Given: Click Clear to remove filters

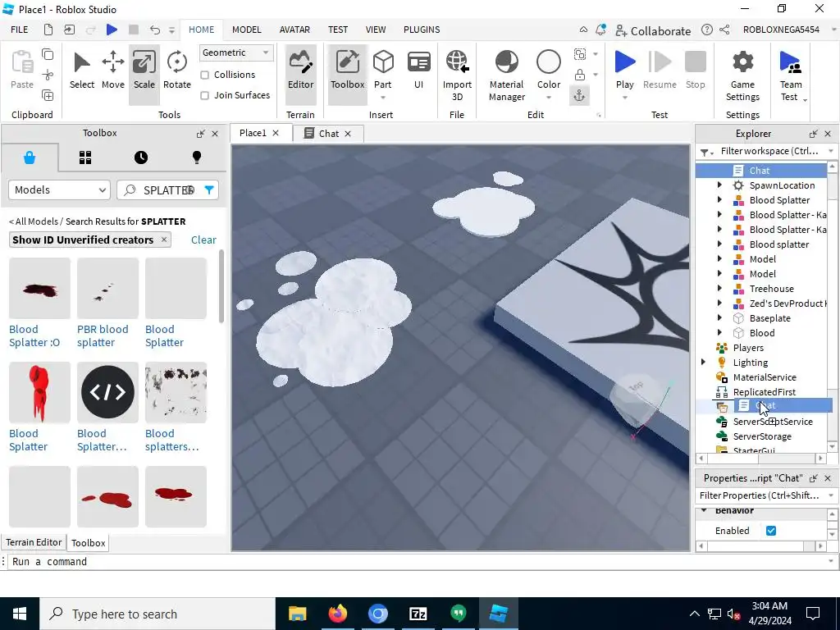Looking at the screenshot, I should tap(203, 240).
